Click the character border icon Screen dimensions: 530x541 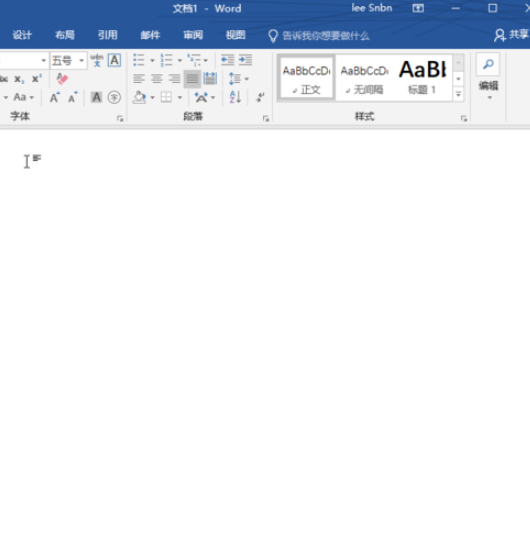pyautogui.click(x=114, y=60)
